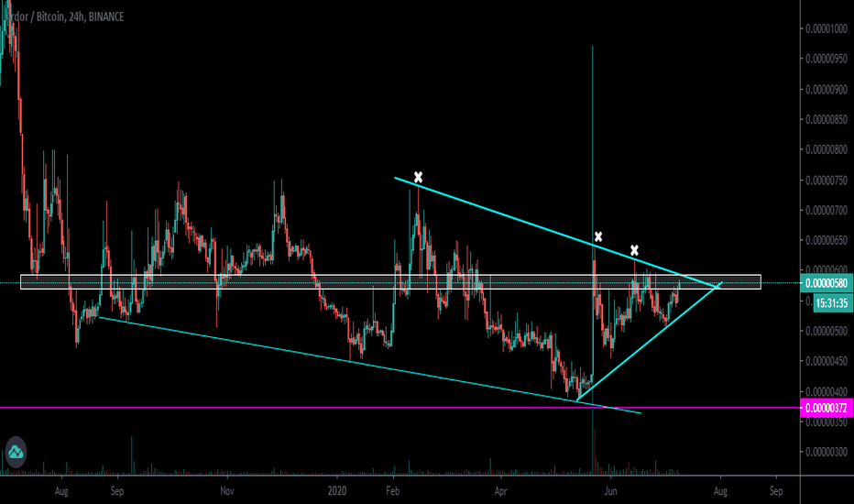Select the X marker beside the tall spike wick
Screen dimensions: 854x504
tap(598, 236)
